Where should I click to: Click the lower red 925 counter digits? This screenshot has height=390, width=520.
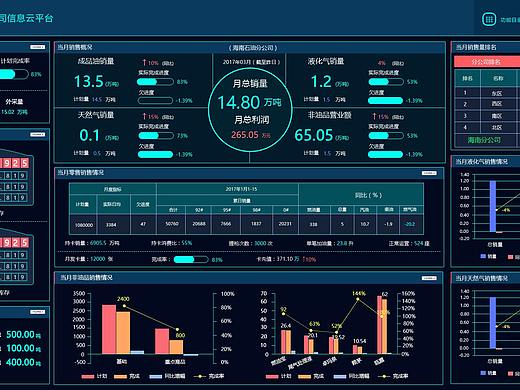pos(15,242)
